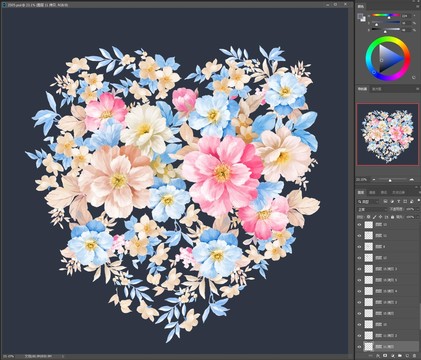Click Navigator zoom out small mountains icon
421x360 pixels.
click(x=373, y=180)
